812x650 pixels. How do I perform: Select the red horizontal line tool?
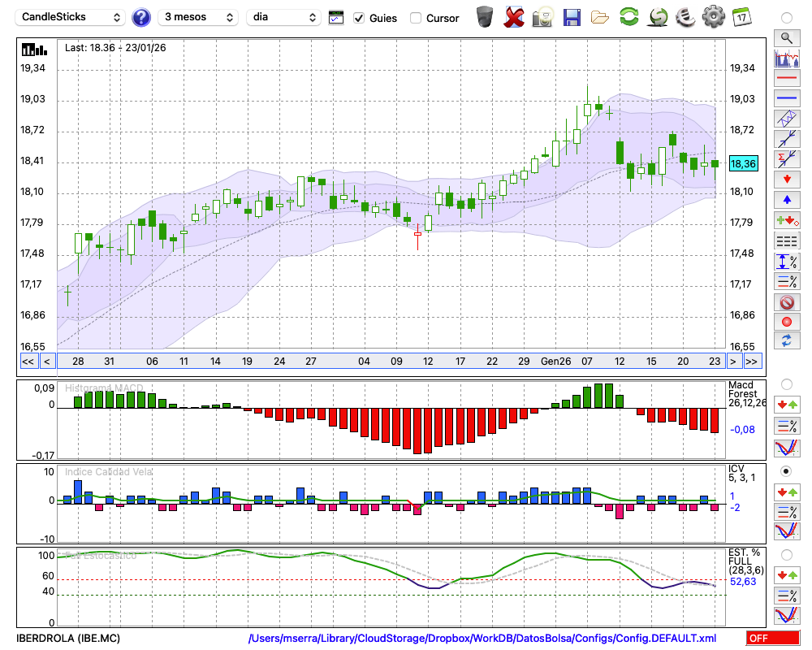pyautogui.click(x=787, y=78)
